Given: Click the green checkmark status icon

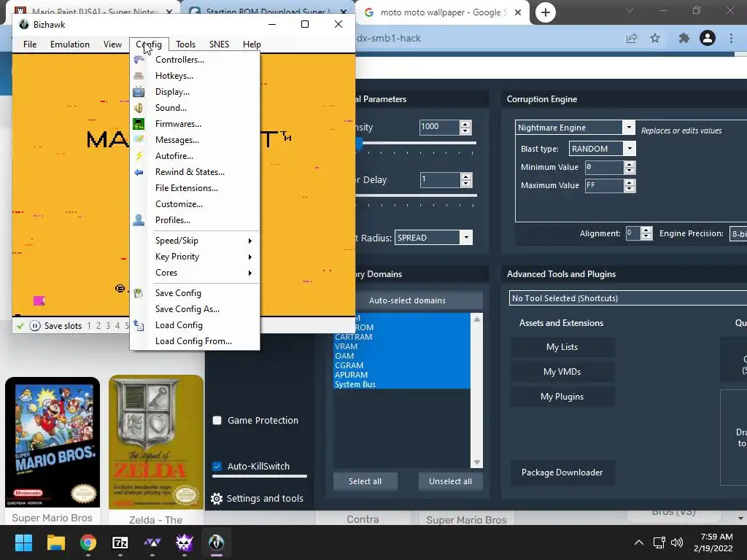Looking at the screenshot, I should coord(20,326).
